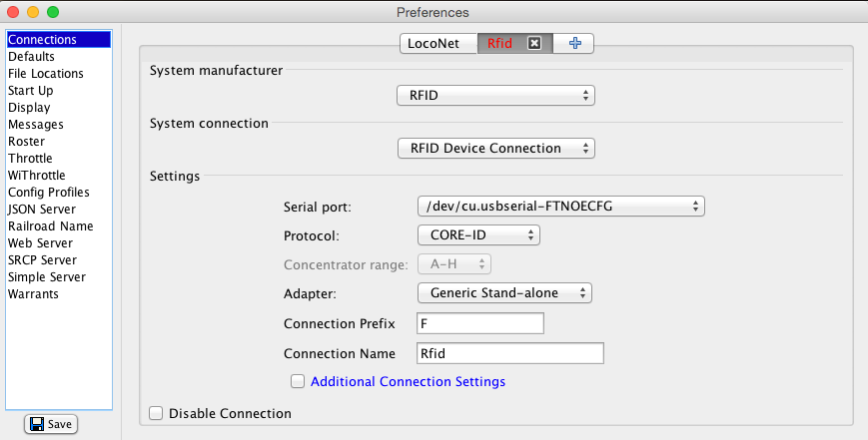The width and height of the screenshot is (868, 440).
Task: Select WiThrottle in the sidebar list
Action: point(36,176)
